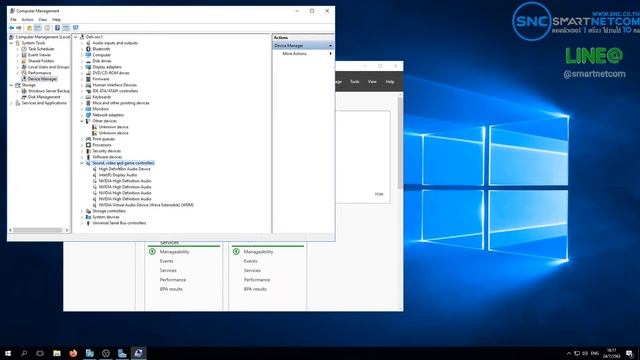Collapse the root computer node in device list
Screen dimensions: 640x360
click(76, 37)
